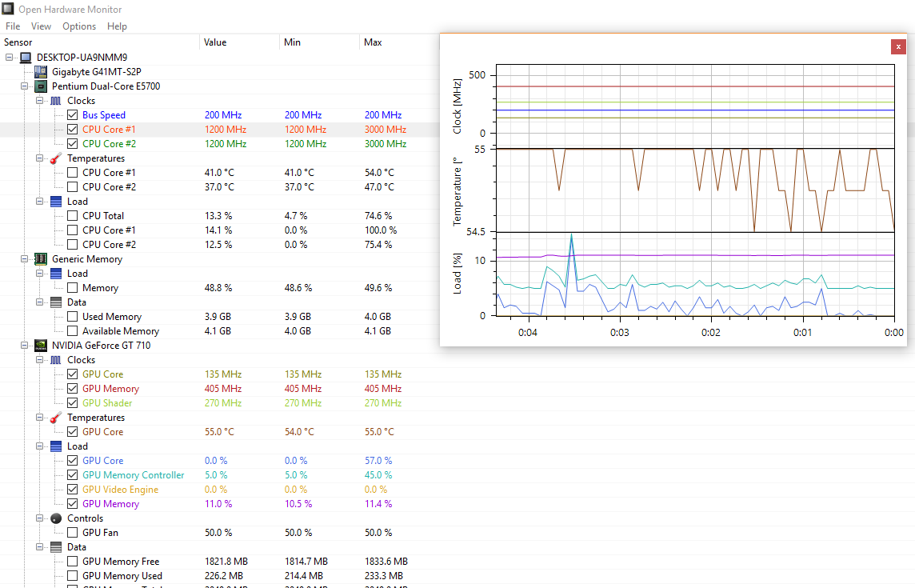This screenshot has width=915, height=588.
Task: Click the Max column header
Action: click(x=399, y=42)
